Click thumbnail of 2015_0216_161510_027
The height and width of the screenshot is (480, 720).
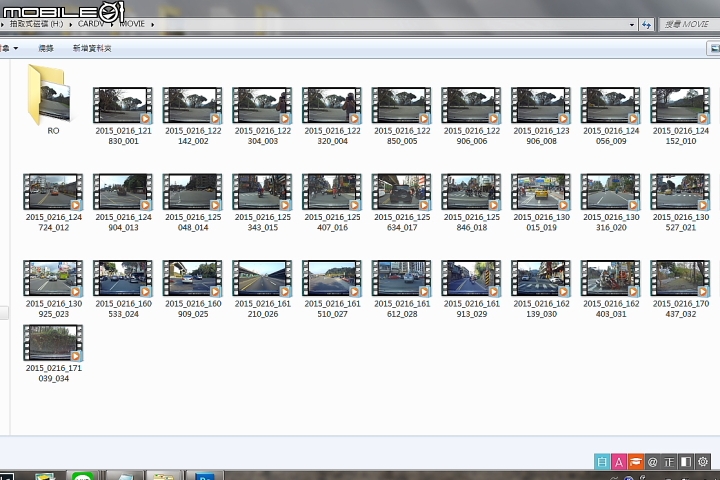(x=332, y=278)
